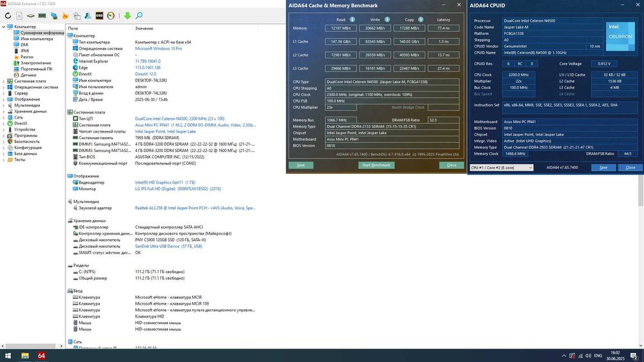Click Close in the Benchmark window
This screenshot has height=362, width=644.
(451, 165)
